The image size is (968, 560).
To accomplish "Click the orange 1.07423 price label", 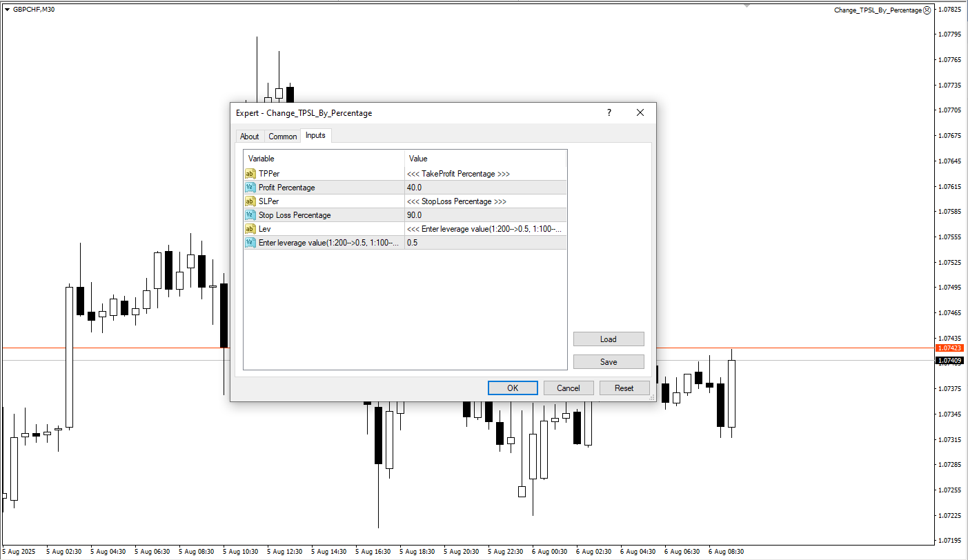I will coord(951,348).
